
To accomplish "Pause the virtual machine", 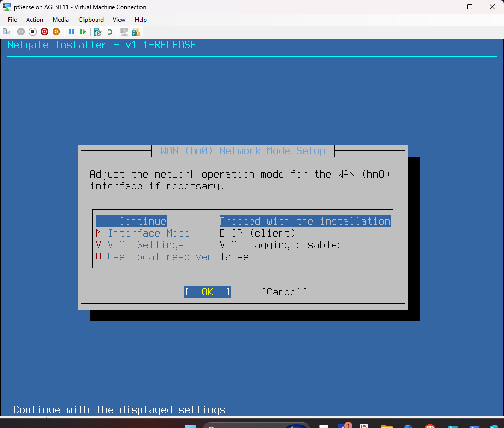I will click(x=71, y=32).
